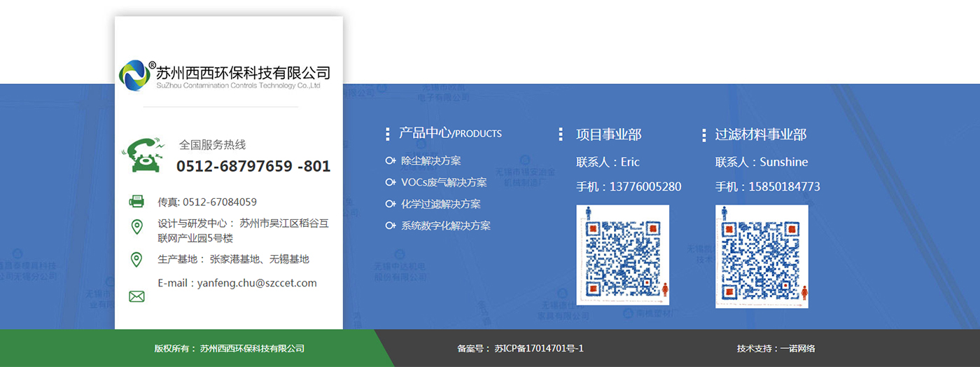Click the location pin beside 生产基地
This screenshot has height=367, width=980.
click(136, 260)
